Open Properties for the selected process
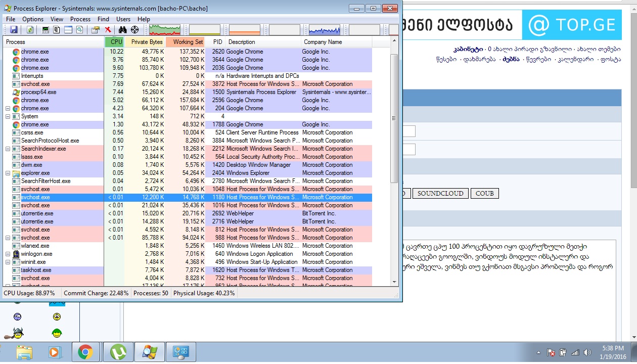Image resolution: width=637 pixels, height=364 pixels. 95,30
